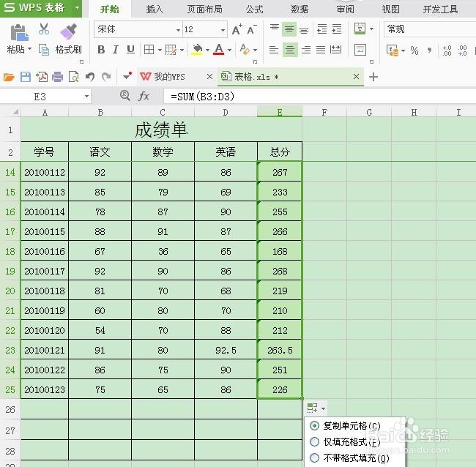The height and width of the screenshot is (467, 476).
Task: Open file folder icon in quick toolbar
Action: click(9, 77)
